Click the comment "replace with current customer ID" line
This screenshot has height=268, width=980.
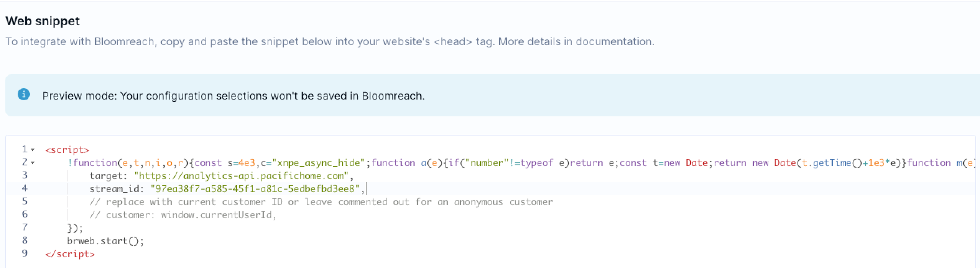point(321,202)
